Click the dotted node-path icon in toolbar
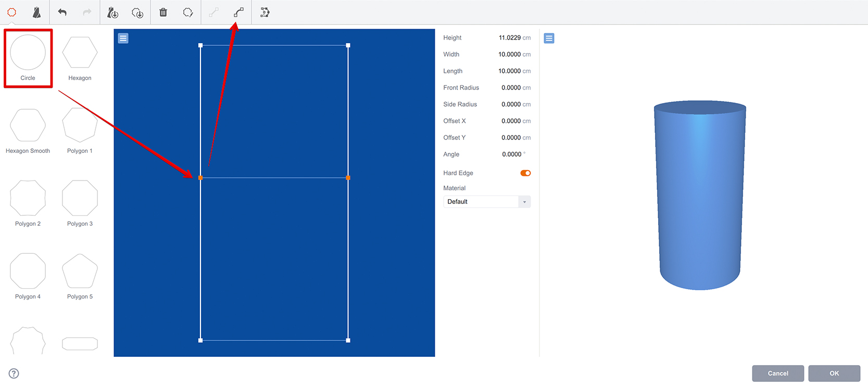The width and height of the screenshot is (868, 387). (x=265, y=12)
